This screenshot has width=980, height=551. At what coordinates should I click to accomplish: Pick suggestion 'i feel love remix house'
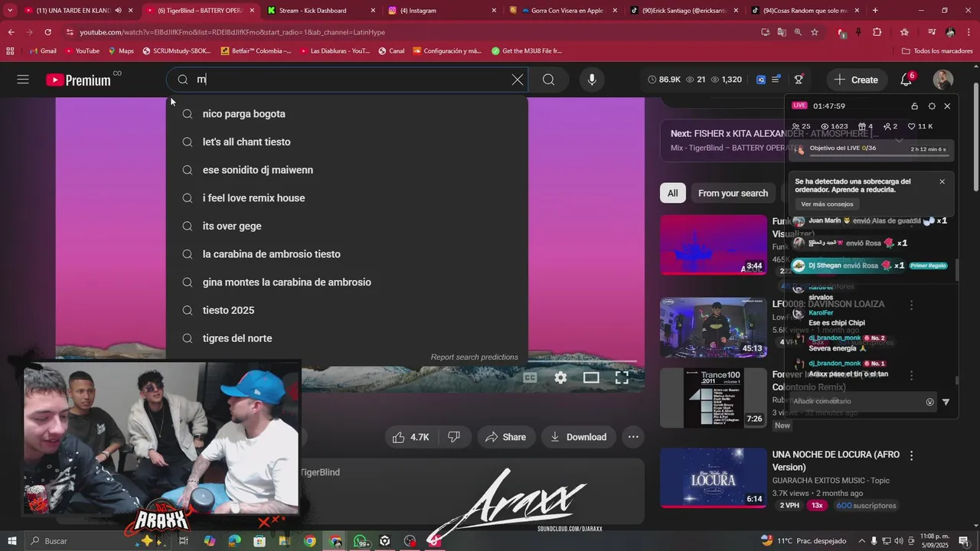347,198
